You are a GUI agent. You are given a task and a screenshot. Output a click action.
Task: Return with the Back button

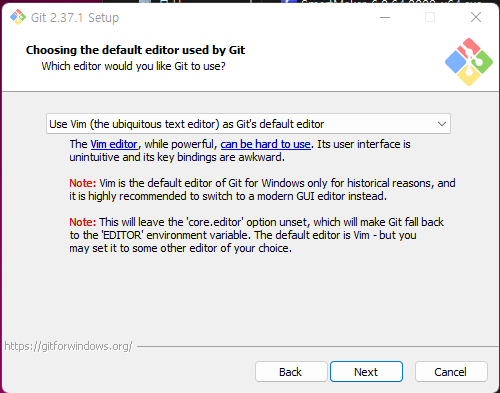(x=291, y=372)
